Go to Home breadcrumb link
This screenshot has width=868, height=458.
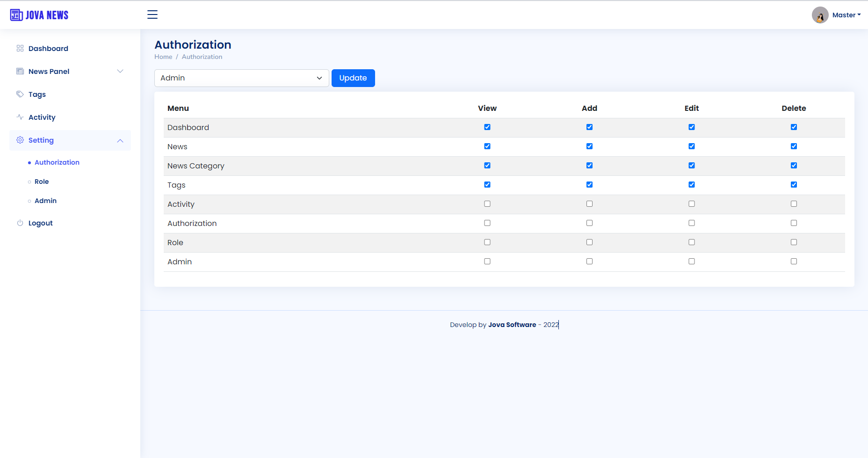tap(163, 57)
